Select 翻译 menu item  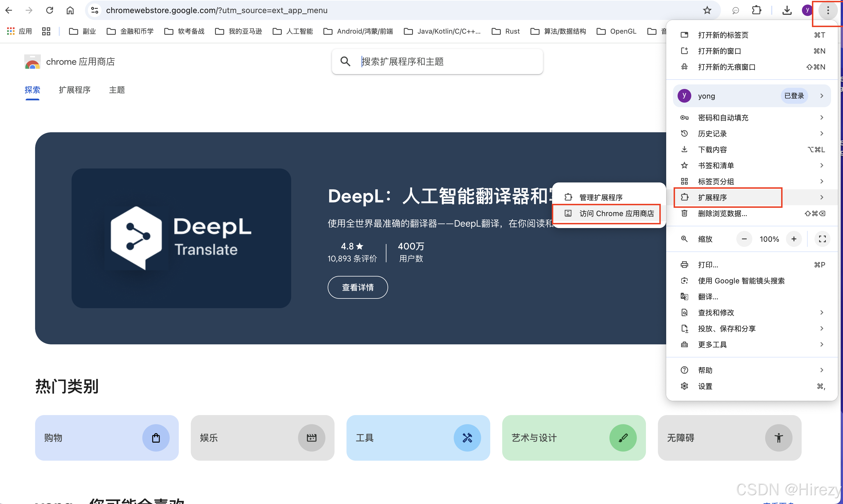tap(752, 296)
